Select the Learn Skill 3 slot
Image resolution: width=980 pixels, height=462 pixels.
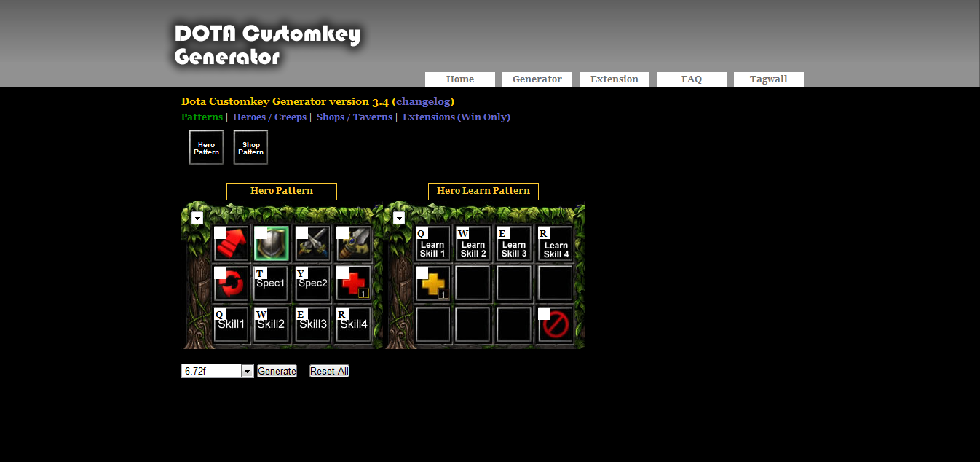(x=514, y=243)
